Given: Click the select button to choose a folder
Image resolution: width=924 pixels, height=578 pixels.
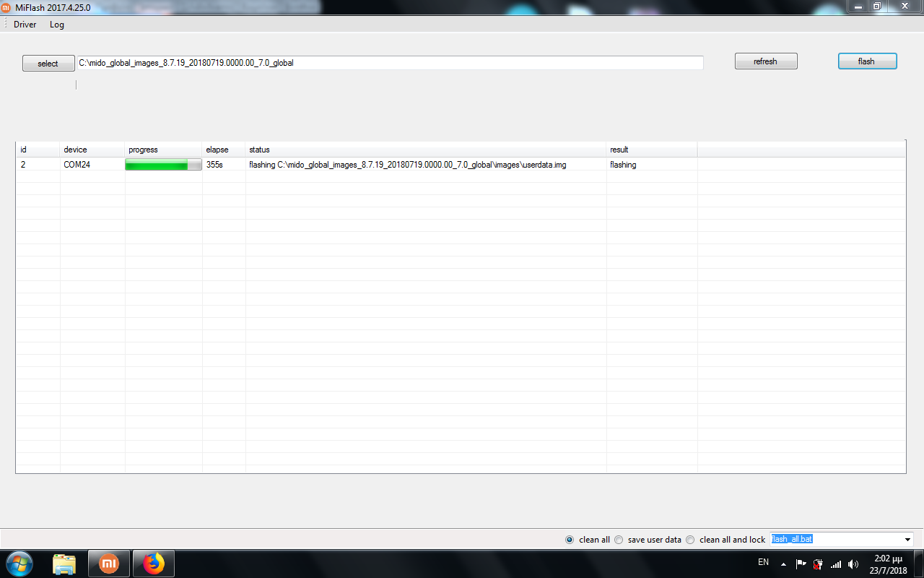Looking at the screenshot, I should (48, 64).
